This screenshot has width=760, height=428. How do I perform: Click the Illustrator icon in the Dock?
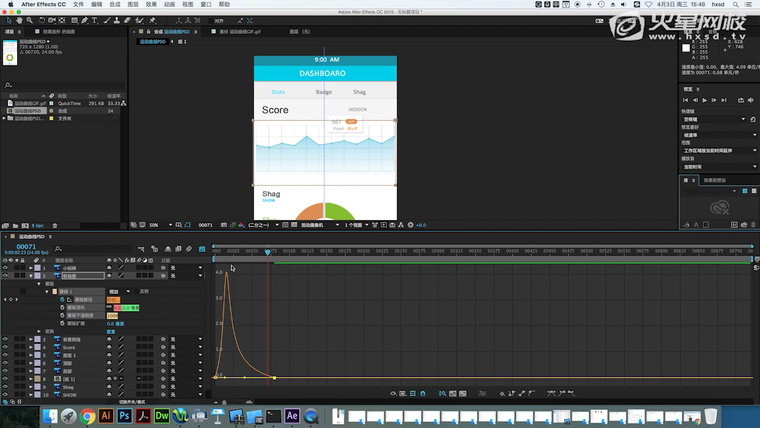click(x=105, y=415)
